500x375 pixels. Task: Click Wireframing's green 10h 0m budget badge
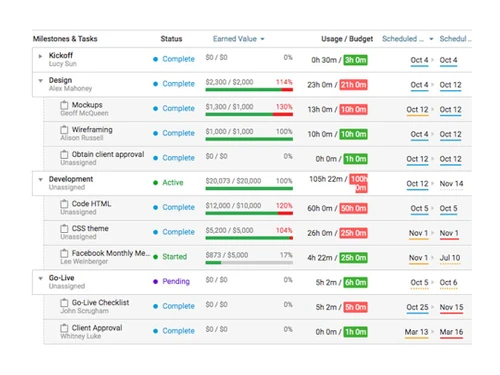(x=353, y=134)
